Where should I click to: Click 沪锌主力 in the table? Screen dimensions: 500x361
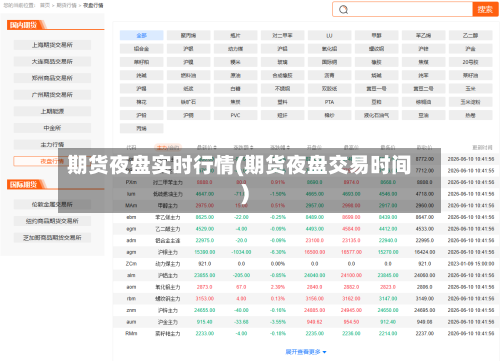tap(168, 310)
